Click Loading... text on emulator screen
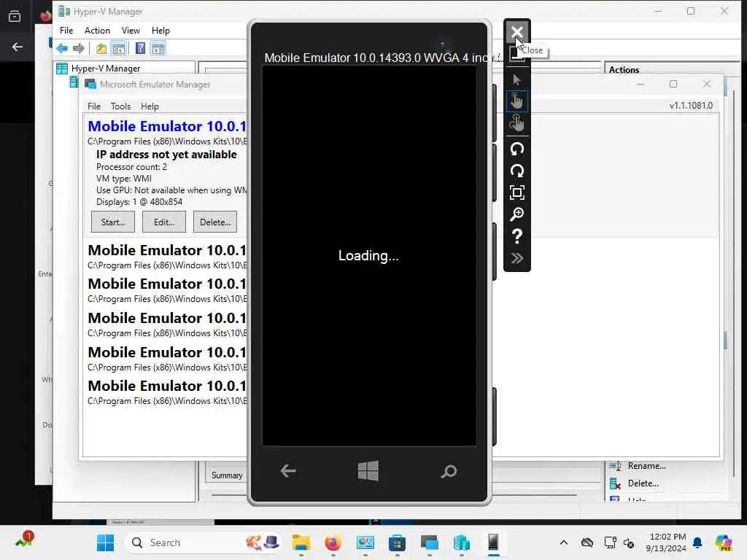 click(368, 256)
